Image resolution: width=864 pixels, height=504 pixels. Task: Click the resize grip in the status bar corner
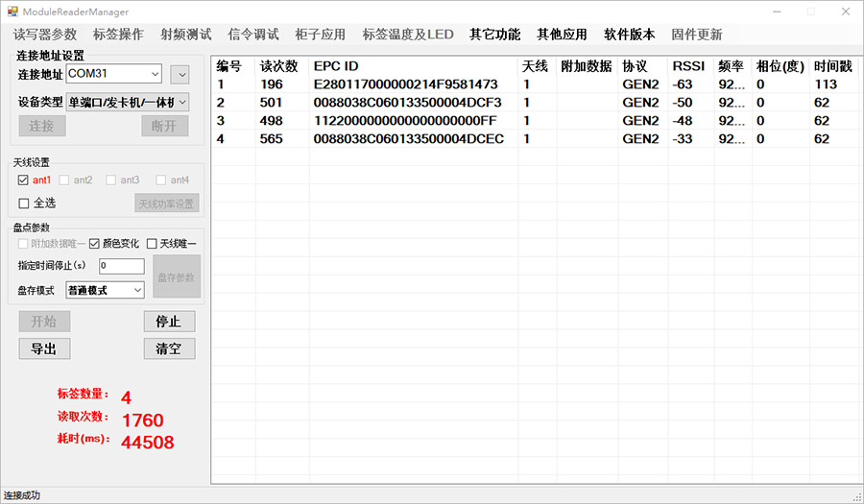[x=856, y=496]
